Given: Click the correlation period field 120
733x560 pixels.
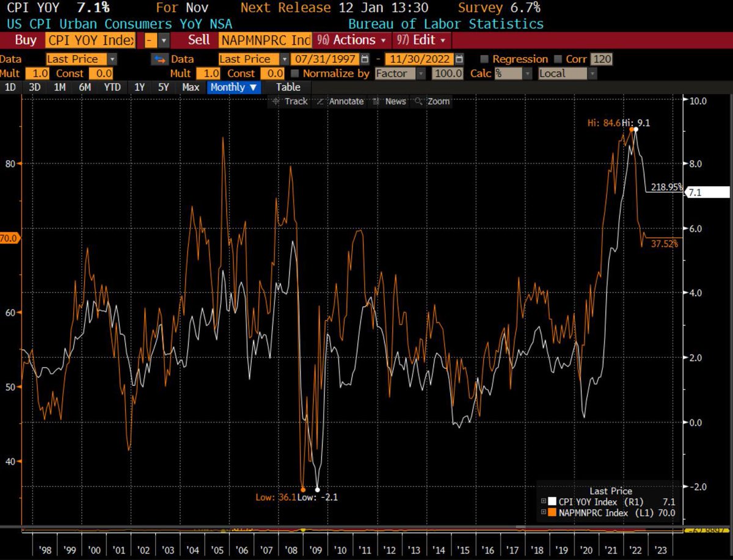Looking at the screenshot, I should tap(601, 59).
